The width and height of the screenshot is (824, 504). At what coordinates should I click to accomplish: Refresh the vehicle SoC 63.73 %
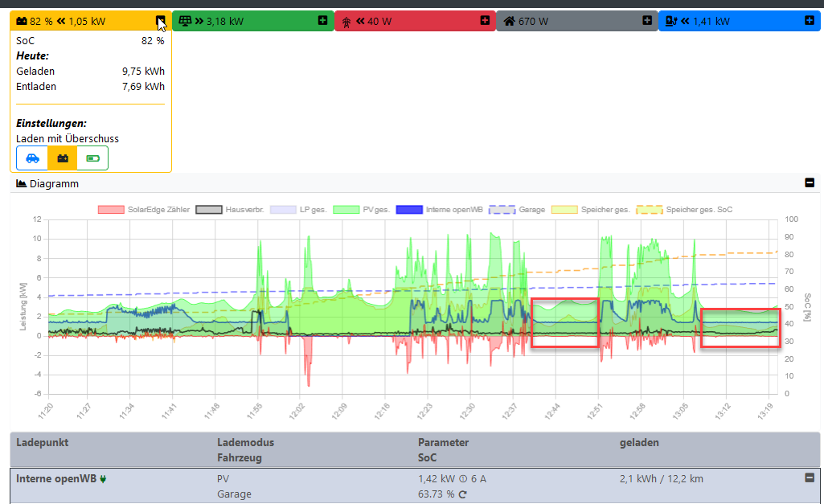click(463, 494)
